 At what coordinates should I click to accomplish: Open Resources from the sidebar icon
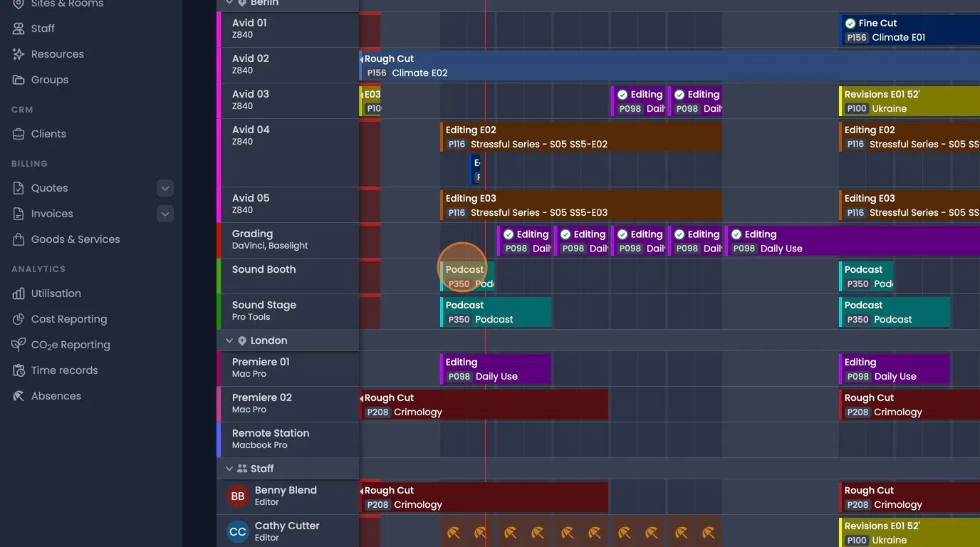coord(20,54)
